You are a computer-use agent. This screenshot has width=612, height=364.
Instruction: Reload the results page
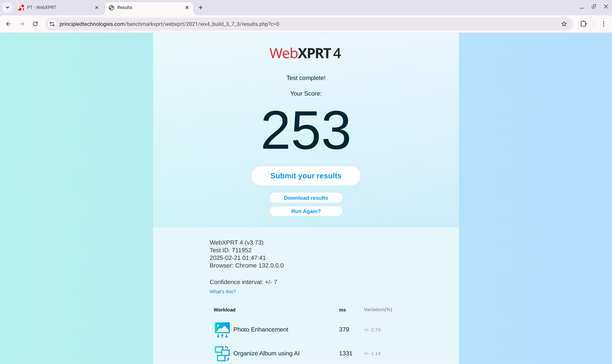[x=35, y=24]
